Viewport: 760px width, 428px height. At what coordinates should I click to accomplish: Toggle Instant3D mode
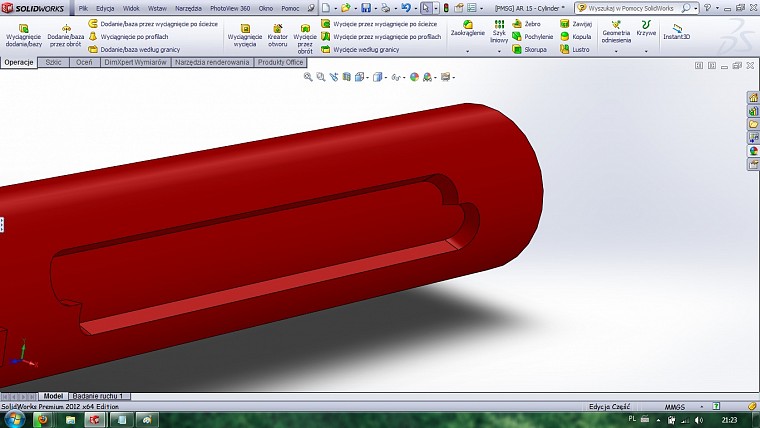point(677,32)
